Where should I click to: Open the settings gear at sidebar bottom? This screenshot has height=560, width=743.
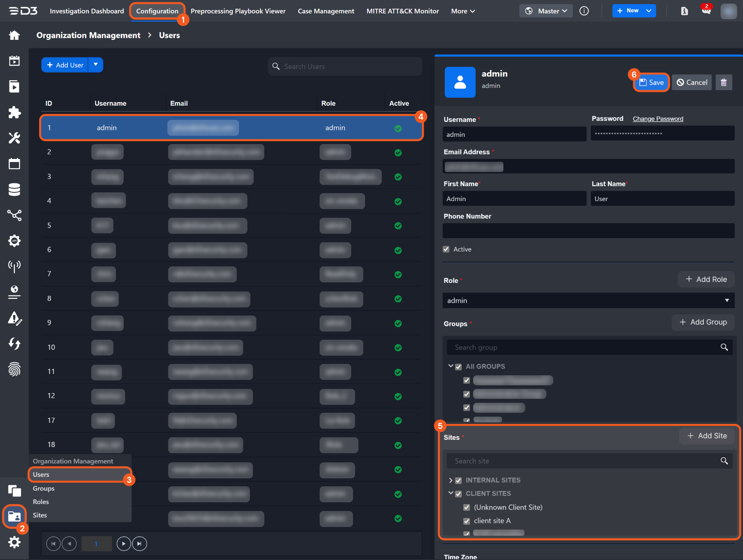(14, 542)
